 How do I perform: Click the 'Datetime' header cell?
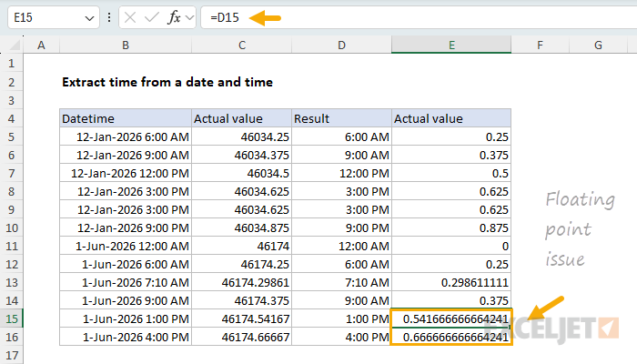click(x=126, y=118)
